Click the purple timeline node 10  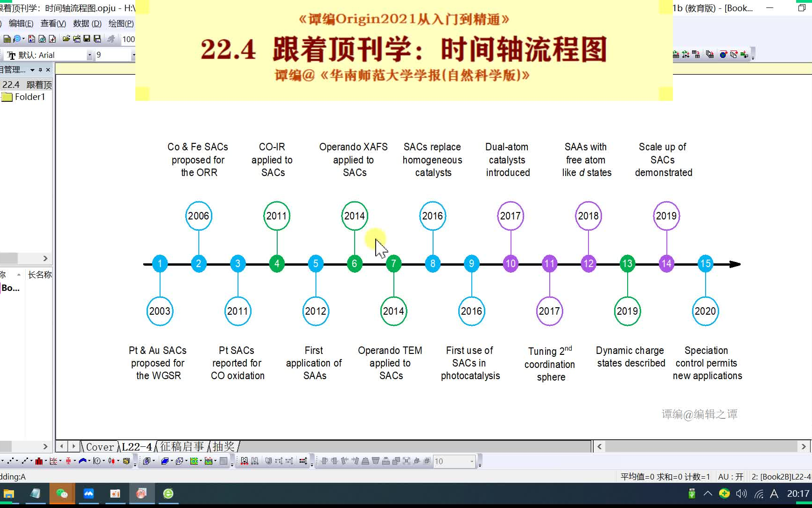511,264
